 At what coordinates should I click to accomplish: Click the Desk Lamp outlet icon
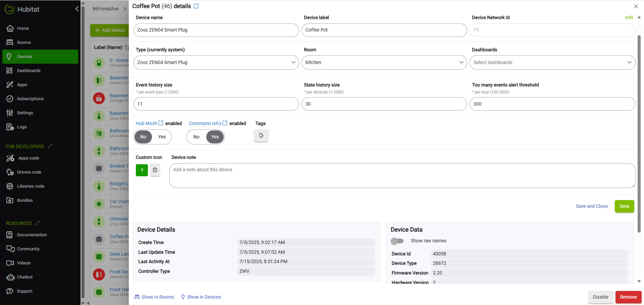pos(99,257)
